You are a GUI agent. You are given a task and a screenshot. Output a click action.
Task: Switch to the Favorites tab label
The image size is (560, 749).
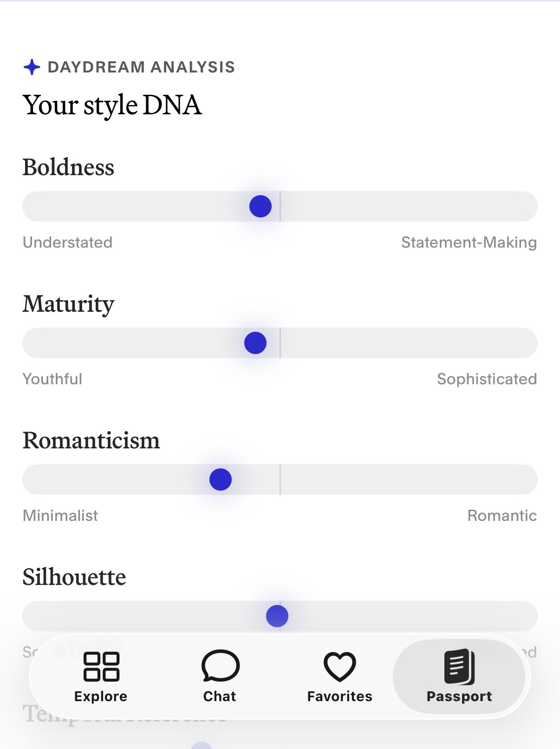click(340, 696)
